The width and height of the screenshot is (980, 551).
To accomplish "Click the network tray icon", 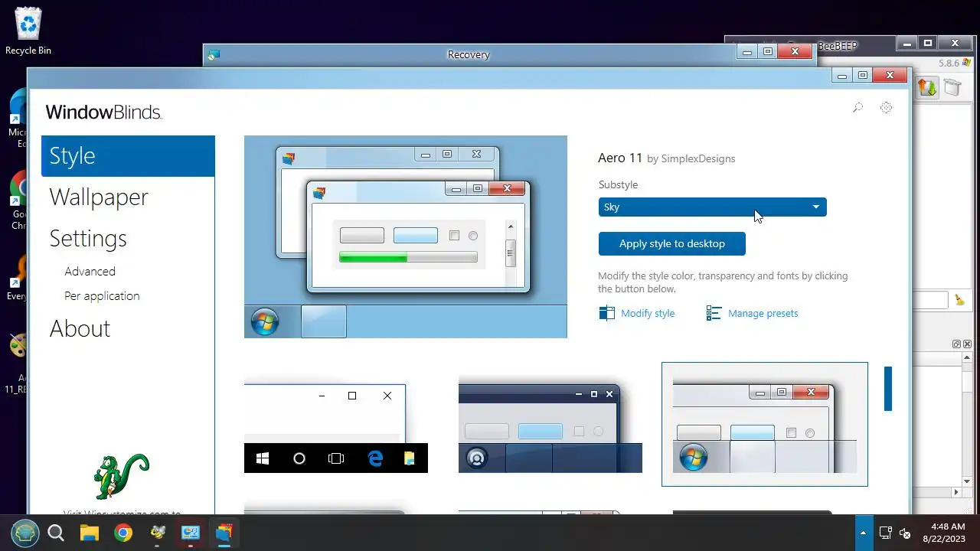I will 885,533.
